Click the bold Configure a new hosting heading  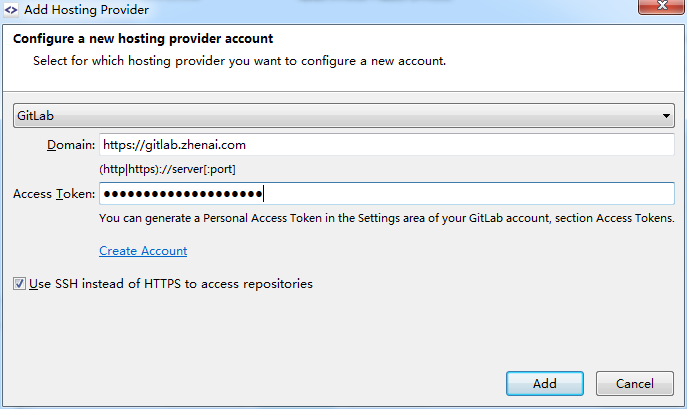tap(142, 39)
